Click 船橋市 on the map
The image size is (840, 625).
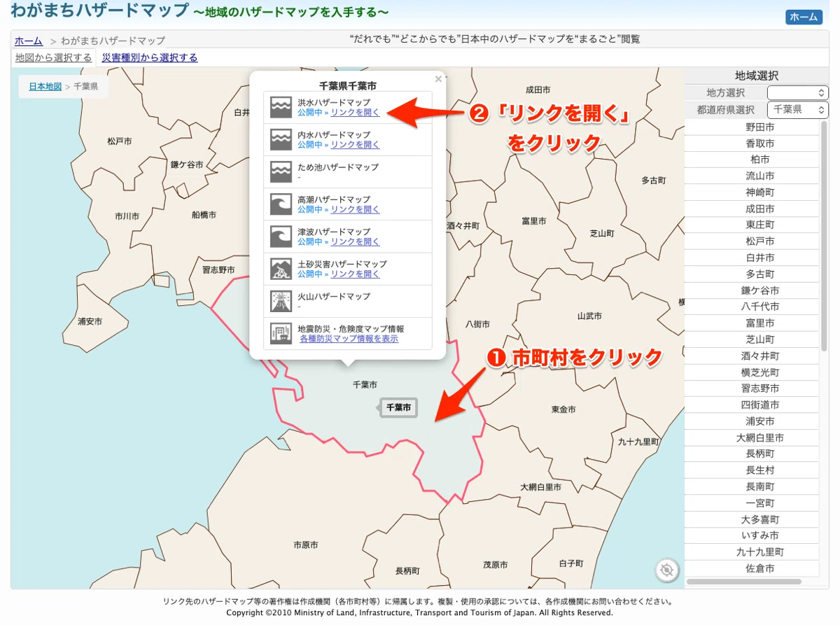click(204, 215)
